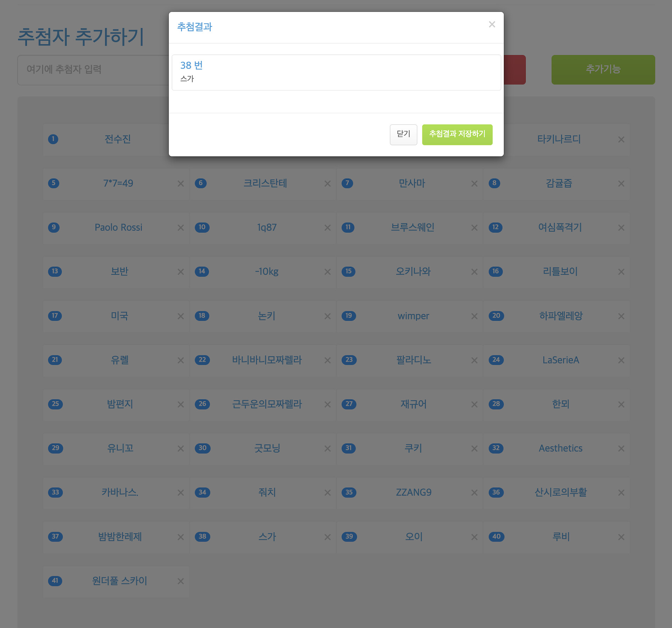672x628 pixels.
Task: Delete the 스가 entry X icon
Action: point(327,537)
